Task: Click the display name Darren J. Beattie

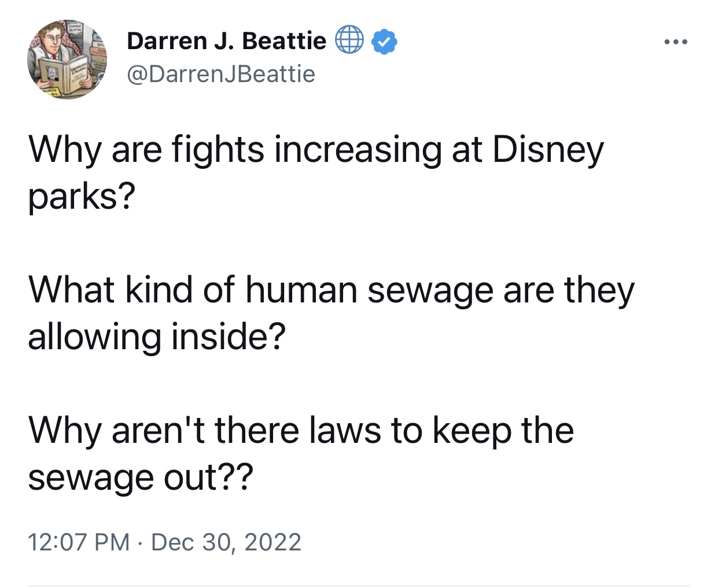Action: 226,41
